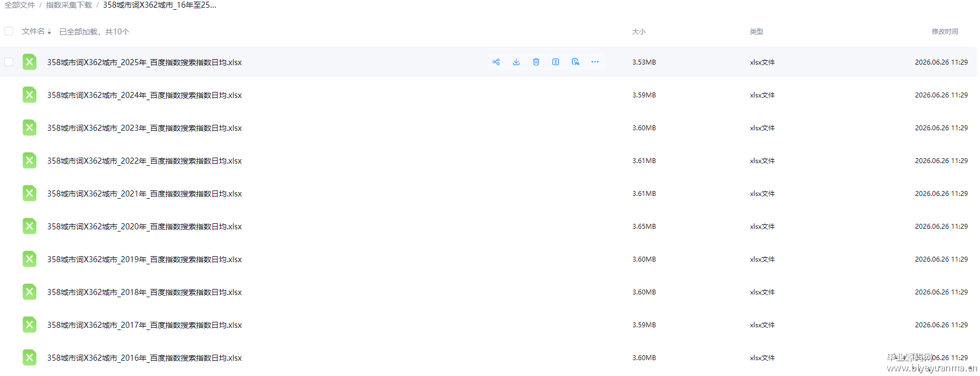Open the AI document assistant icon

(x=575, y=62)
